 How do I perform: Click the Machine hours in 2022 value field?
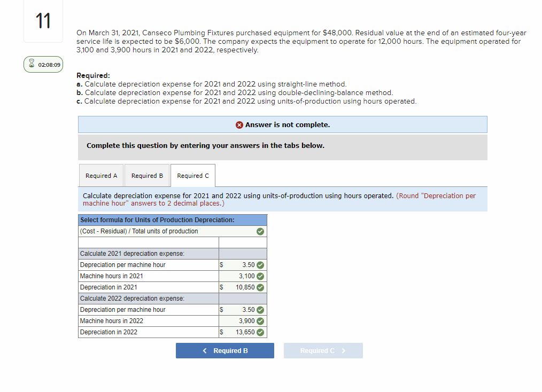tap(243, 321)
